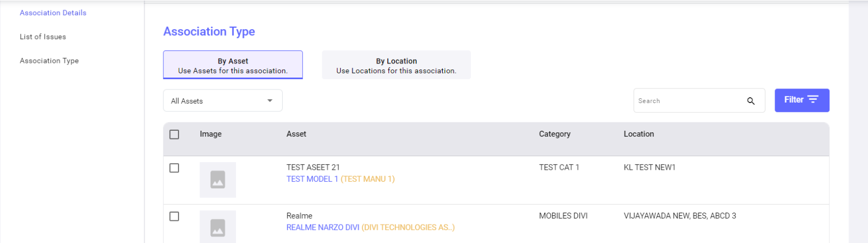Viewport: 868px width, 243px height.
Task: Select Association Type sidebar item
Action: click(49, 61)
